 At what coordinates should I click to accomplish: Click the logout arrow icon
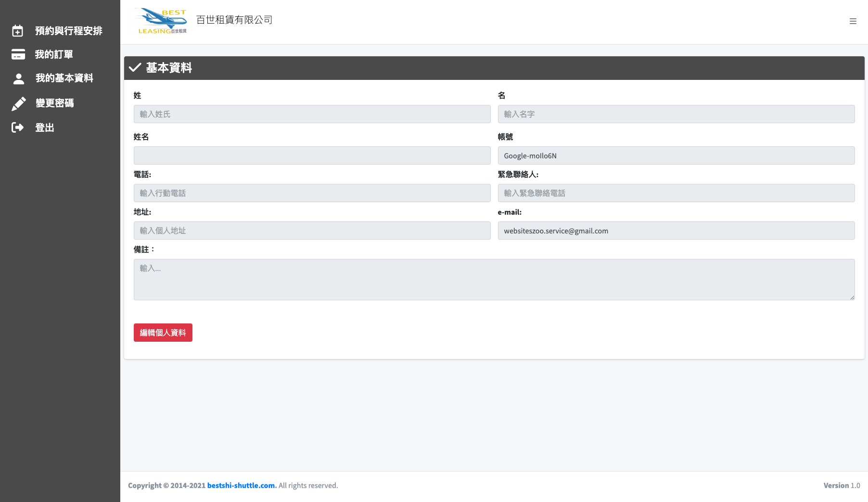[x=18, y=128]
